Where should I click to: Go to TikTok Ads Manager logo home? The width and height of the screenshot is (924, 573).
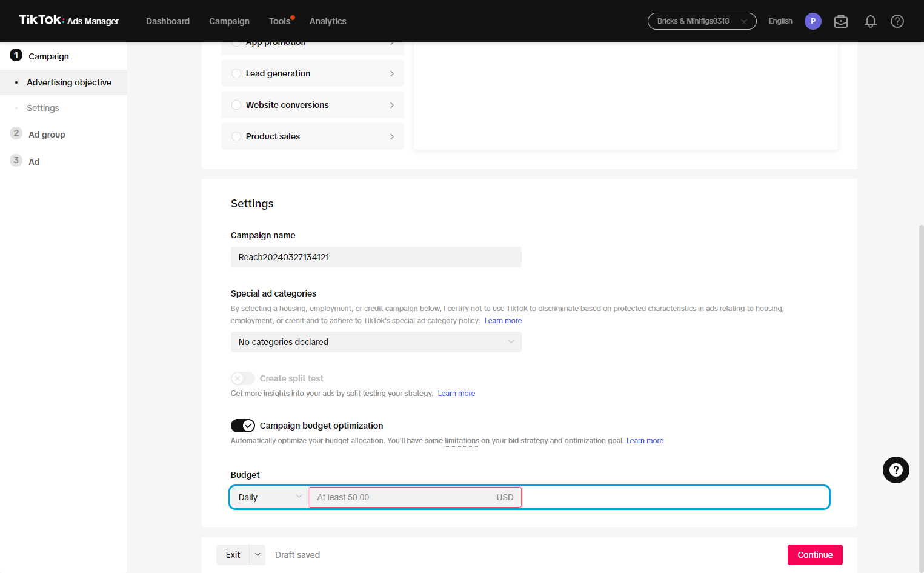pyautogui.click(x=69, y=21)
